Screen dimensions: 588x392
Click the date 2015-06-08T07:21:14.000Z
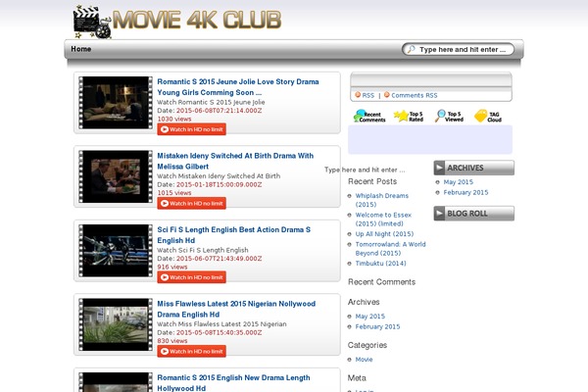click(219, 111)
